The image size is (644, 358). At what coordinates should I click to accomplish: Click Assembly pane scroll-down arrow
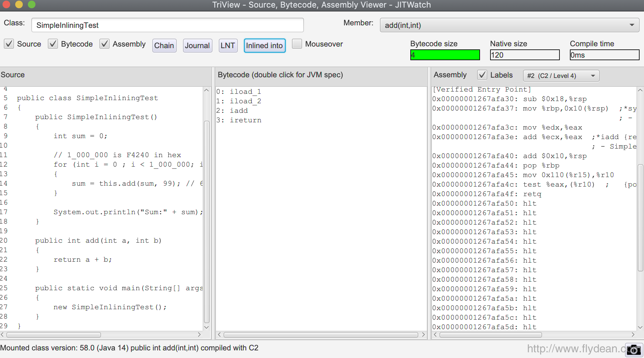(x=640, y=327)
